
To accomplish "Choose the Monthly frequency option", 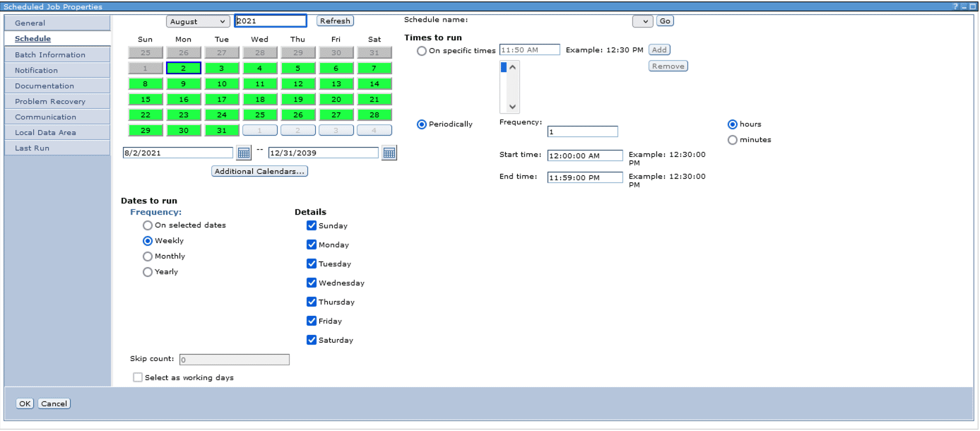I will [x=148, y=256].
